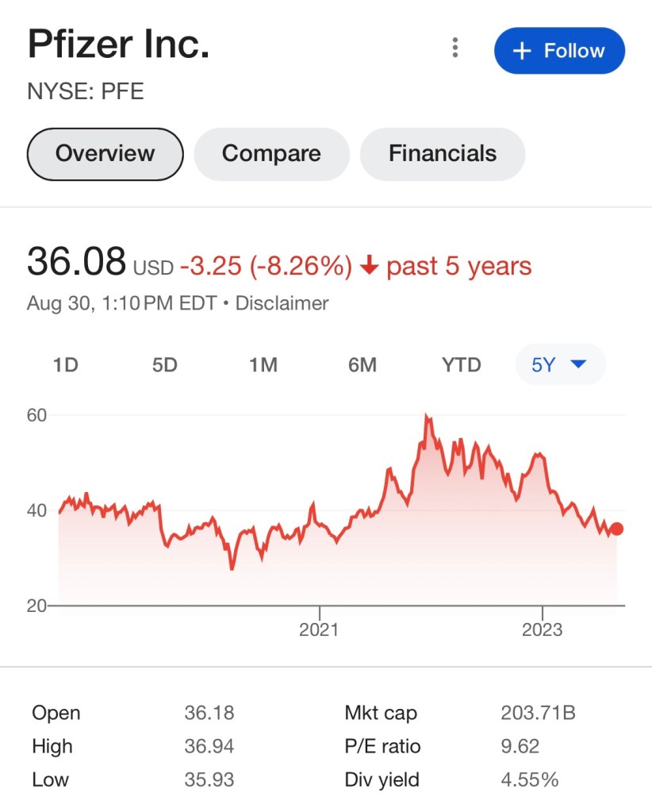Expand the 5Y range dropdown arrow
The width and height of the screenshot is (652, 812).
click(x=578, y=364)
